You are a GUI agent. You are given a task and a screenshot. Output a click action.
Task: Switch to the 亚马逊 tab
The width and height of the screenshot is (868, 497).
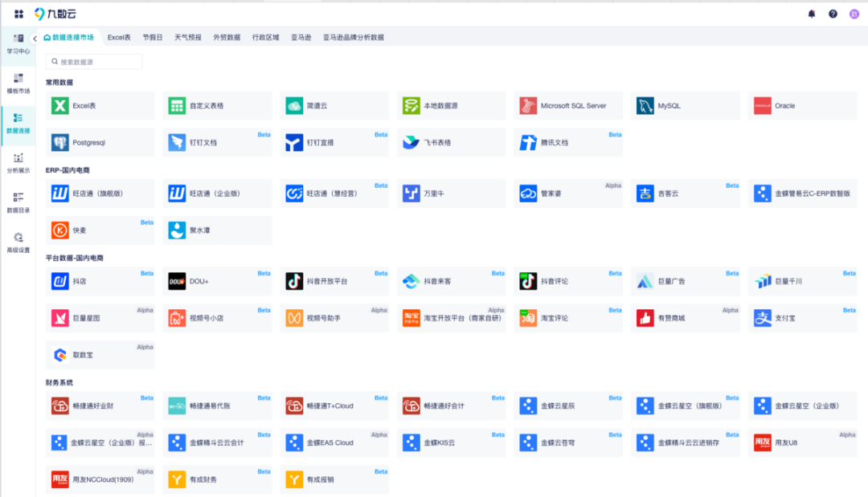coord(301,38)
